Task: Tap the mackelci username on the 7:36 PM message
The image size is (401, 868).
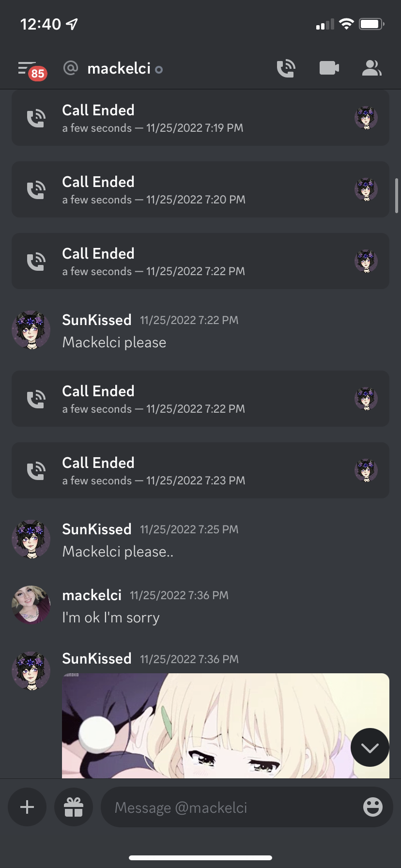Action: pos(92,595)
